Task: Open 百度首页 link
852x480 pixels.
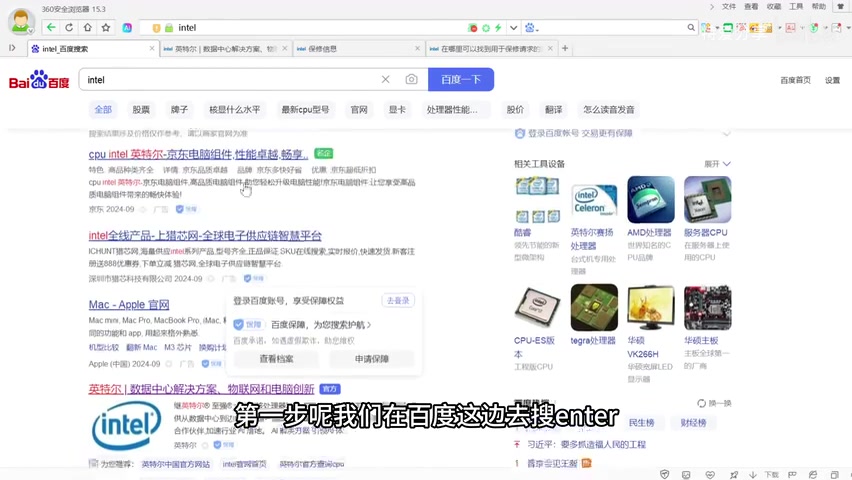Action: click(x=795, y=80)
